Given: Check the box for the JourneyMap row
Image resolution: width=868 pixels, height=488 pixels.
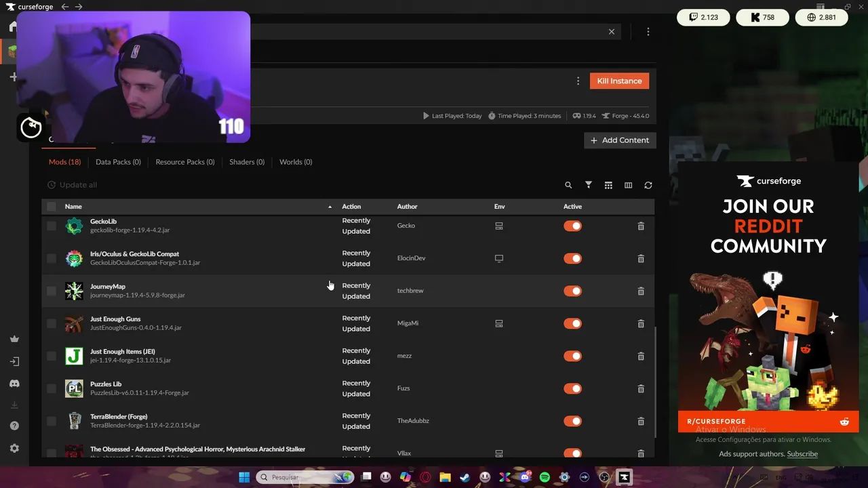Looking at the screenshot, I should coord(52,291).
